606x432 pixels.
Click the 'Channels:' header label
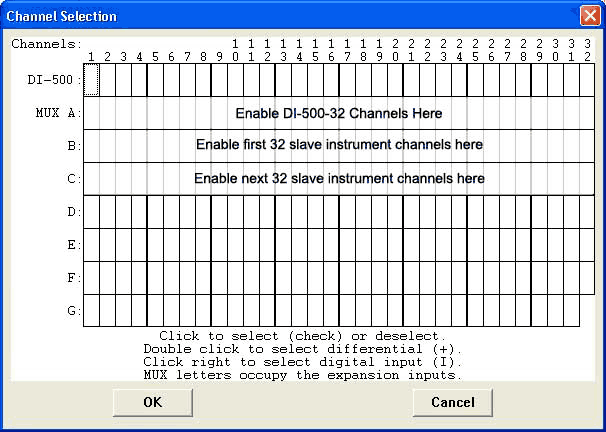47,44
